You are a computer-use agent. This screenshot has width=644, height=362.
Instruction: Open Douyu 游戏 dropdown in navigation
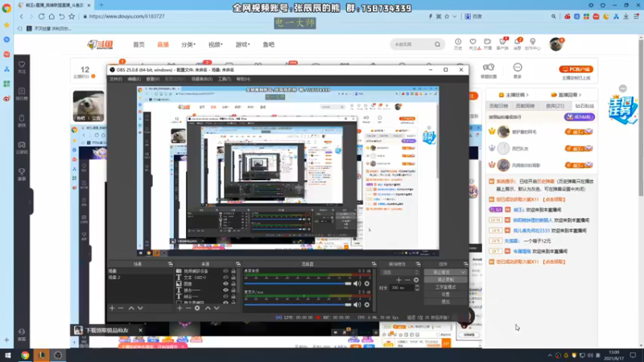[x=242, y=44]
